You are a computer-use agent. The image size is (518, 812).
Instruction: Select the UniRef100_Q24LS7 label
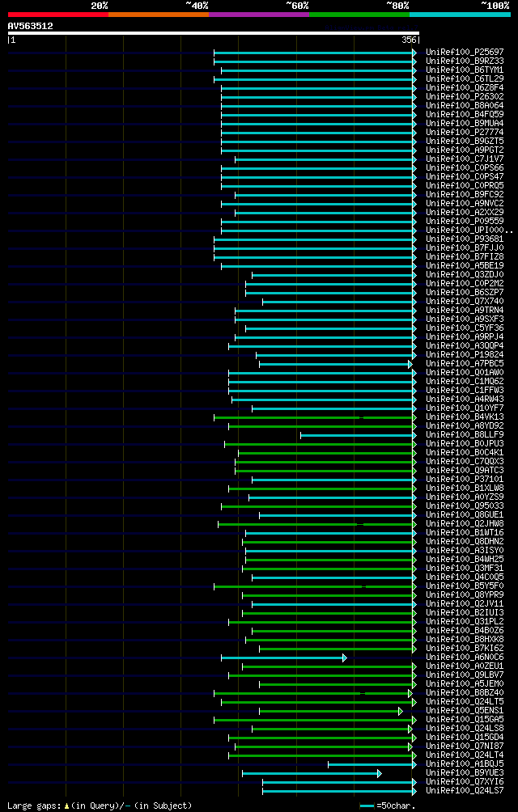[x=465, y=790]
